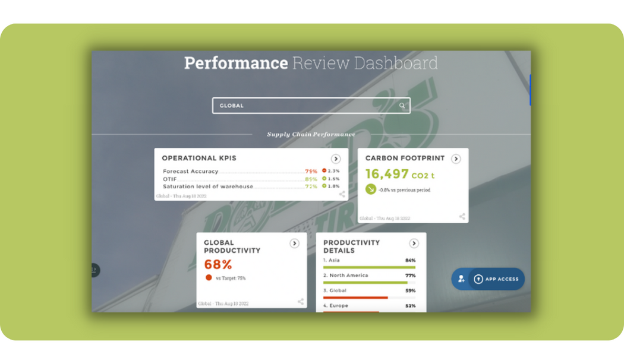Click the green increase indicator beside OTIF

coord(324,178)
